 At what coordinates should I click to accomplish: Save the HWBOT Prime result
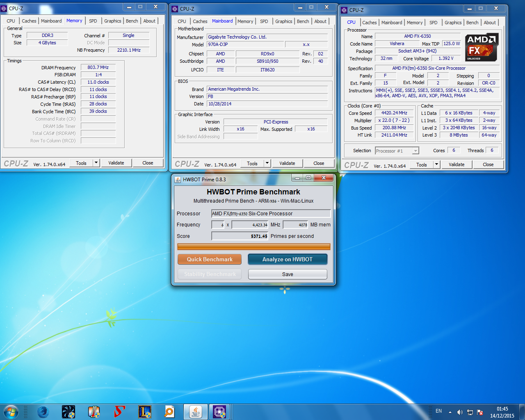288,274
